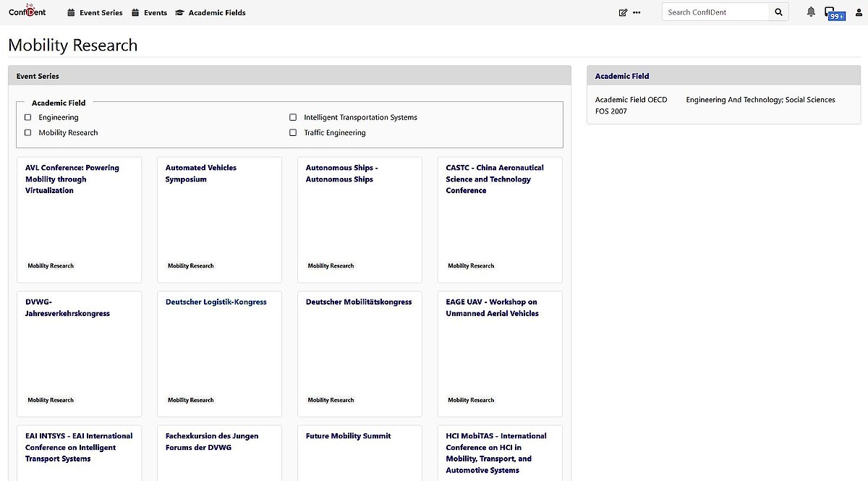Screen dimensions: 868x481
Task: Open EAI INTSYS conference series
Action: (x=79, y=447)
